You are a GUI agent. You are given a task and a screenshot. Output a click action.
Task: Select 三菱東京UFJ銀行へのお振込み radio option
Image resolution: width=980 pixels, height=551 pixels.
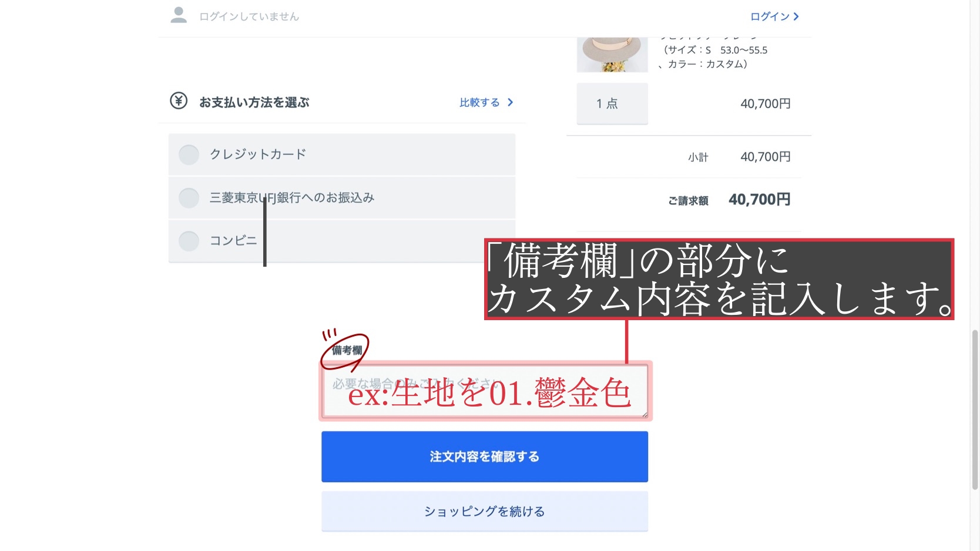point(189,198)
